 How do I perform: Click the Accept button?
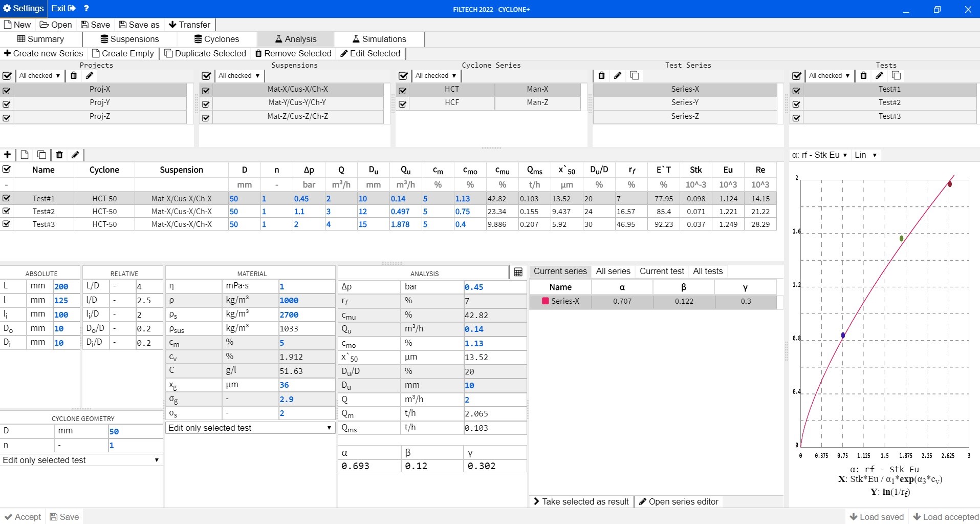pyautogui.click(x=23, y=517)
